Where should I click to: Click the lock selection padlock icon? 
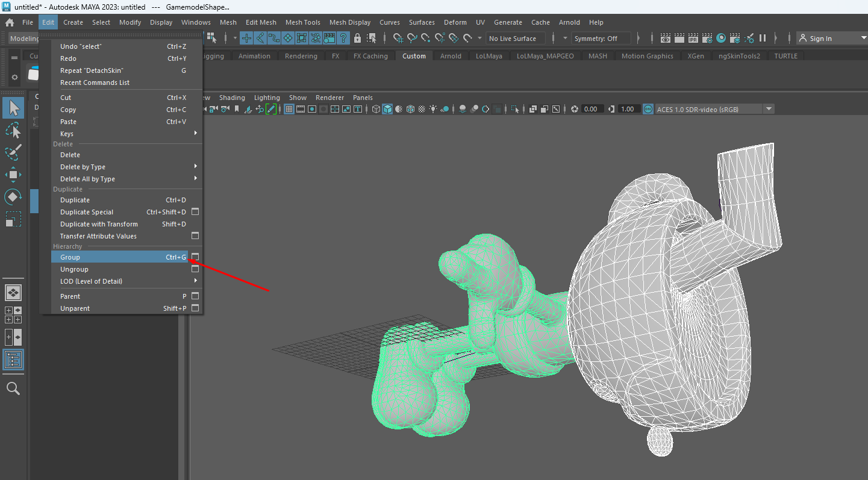[x=357, y=39]
